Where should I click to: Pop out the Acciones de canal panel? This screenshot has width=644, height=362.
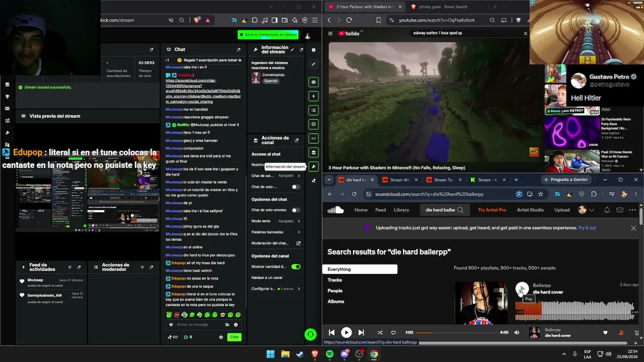click(296, 140)
